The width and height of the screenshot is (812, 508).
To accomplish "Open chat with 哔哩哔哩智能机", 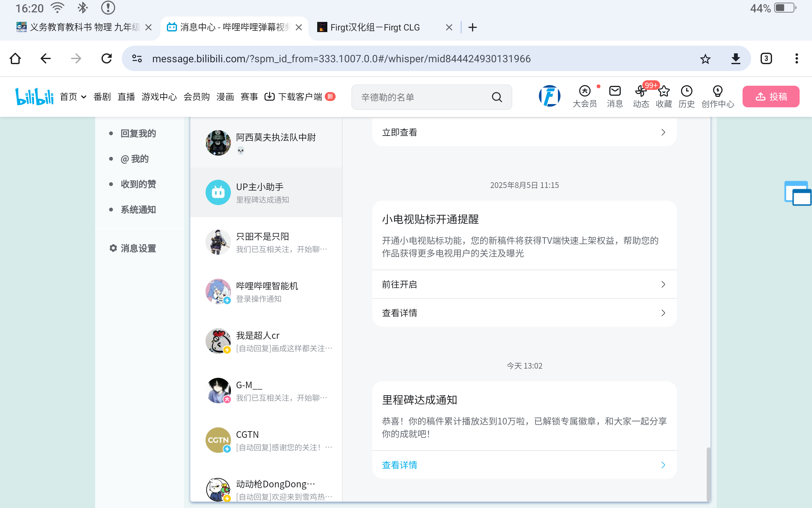I will pyautogui.click(x=266, y=291).
